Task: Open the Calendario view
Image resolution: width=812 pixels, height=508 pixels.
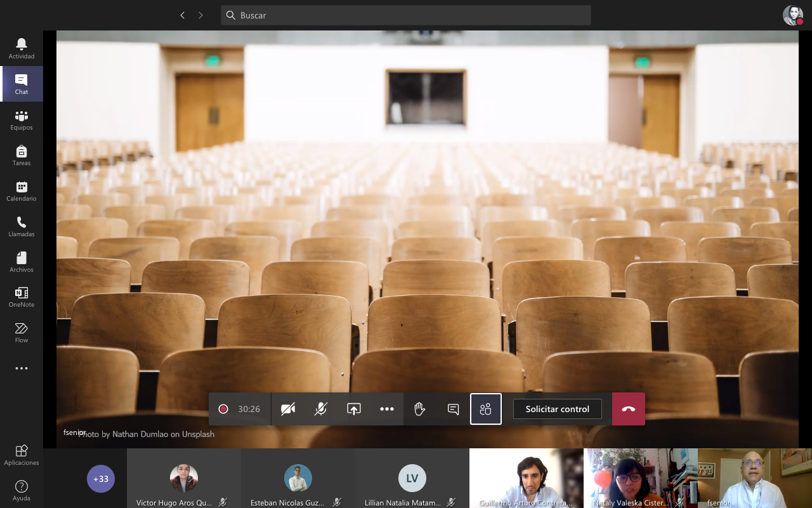Action: coord(22,190)
